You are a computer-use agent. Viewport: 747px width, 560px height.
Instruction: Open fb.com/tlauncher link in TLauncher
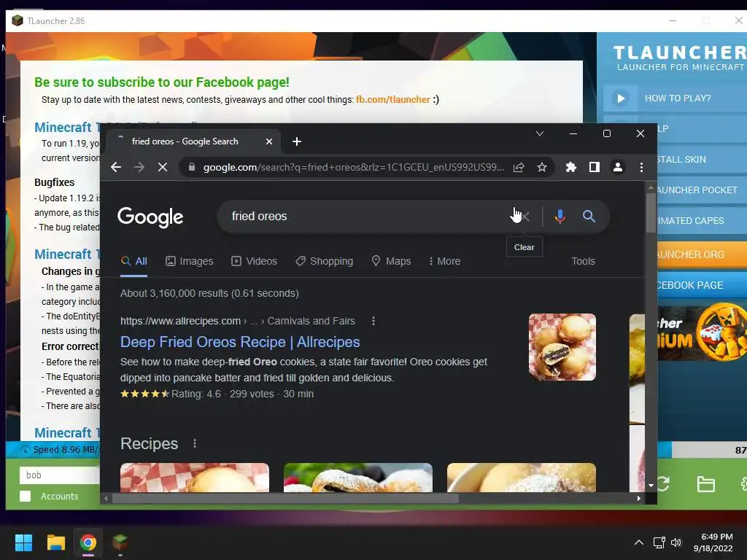point(393,99)
